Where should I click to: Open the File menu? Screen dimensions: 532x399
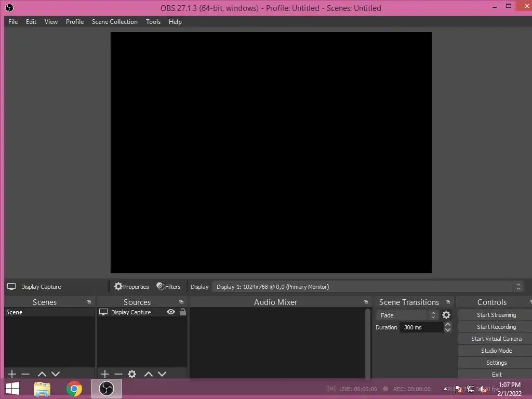coord(13,22)
